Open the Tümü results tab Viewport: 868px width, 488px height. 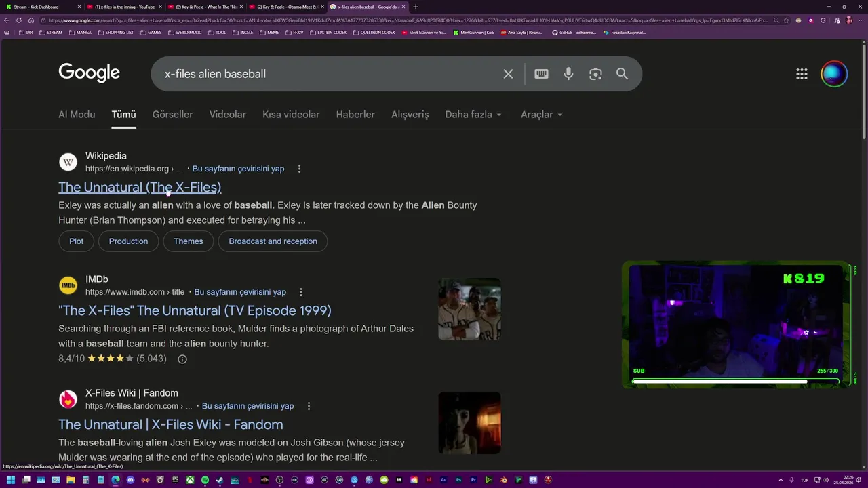123,115
